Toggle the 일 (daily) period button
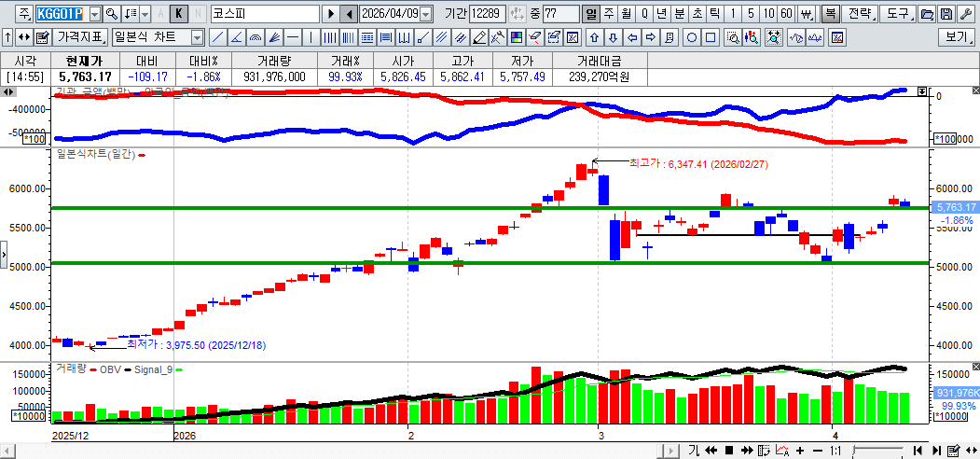The height and width of the screenshot is (459, 980). 590,14
